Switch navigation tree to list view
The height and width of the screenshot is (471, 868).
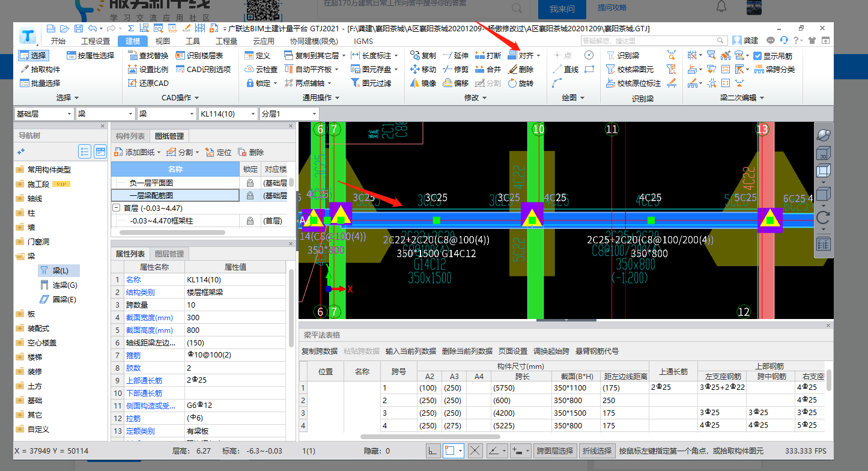pyautogui.click(x=85, y=152)
